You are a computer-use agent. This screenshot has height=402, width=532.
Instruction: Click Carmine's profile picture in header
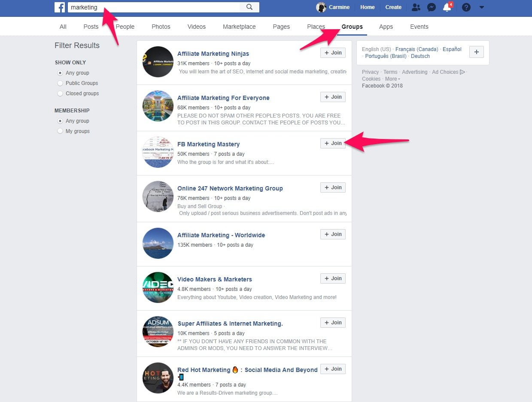point(321,7)
